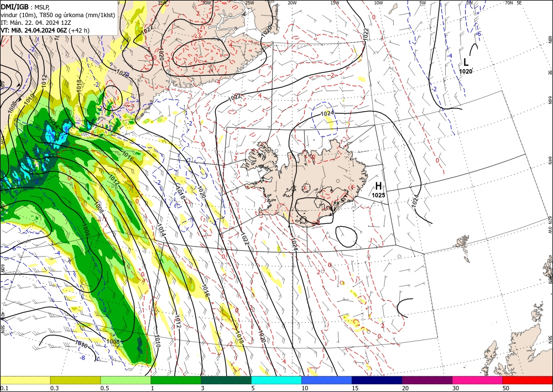Click the "H" high pressure marker
The width and height of the screenshot is (553, 392).
tap(378, 186)
